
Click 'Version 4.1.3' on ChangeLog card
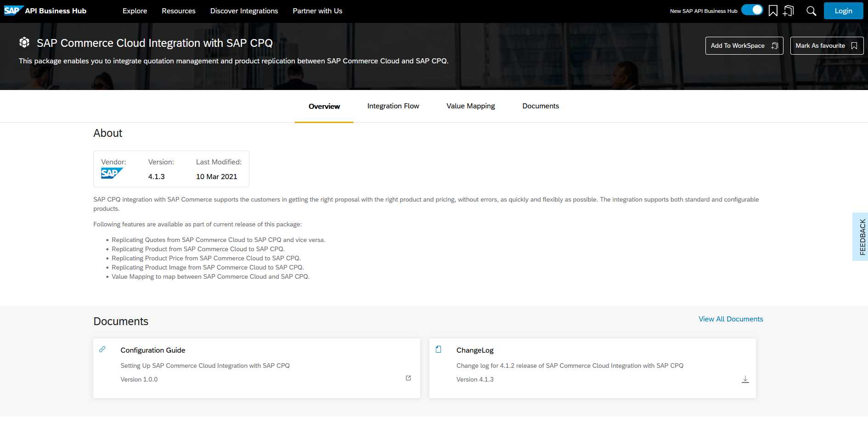click(475, 380)
